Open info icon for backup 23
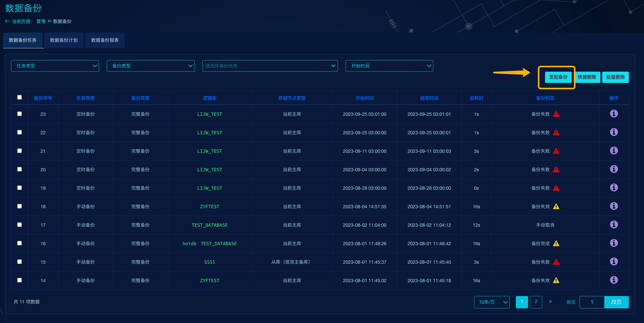 coord(614,113)
